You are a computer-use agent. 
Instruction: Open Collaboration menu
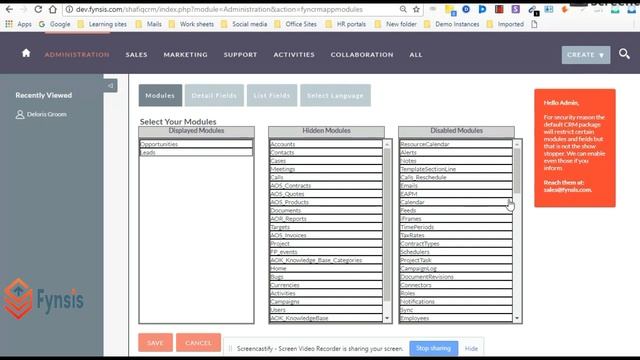click(x=362, y=55)
